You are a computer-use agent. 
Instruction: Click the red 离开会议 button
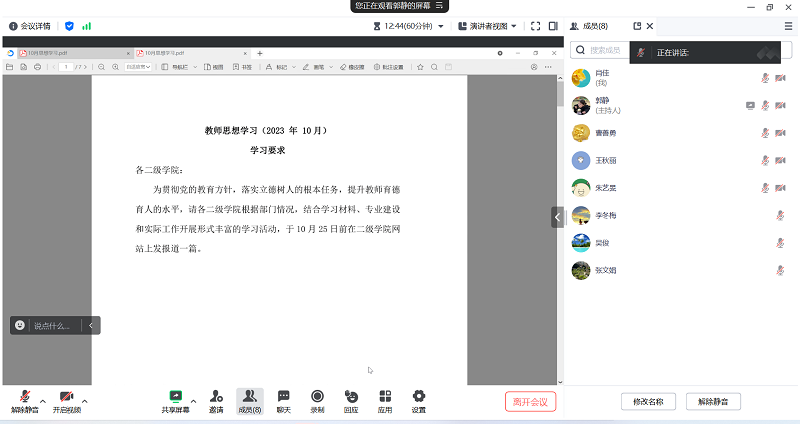pyautogui.click(x=530, y=401)
